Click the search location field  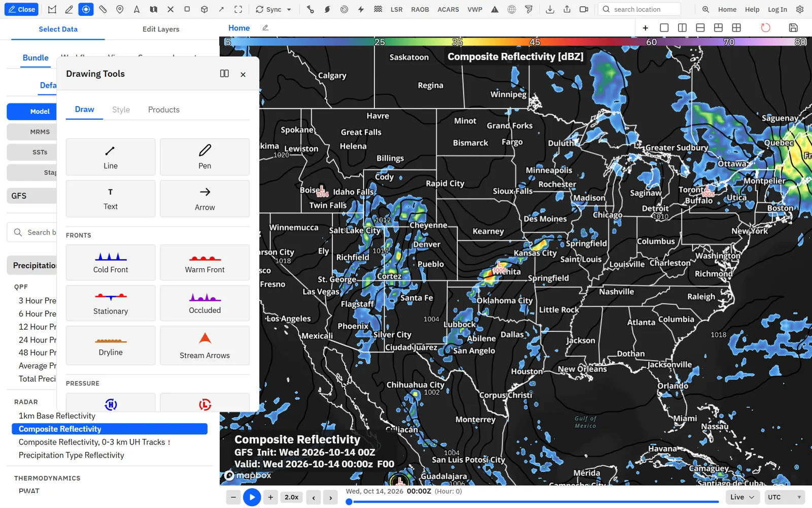click(639, 9)
